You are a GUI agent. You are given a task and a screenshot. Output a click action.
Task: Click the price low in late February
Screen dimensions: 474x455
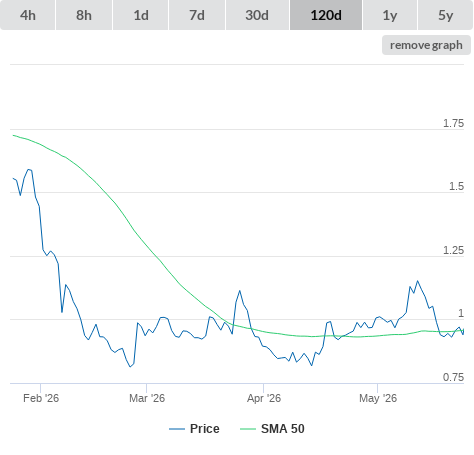130,367
